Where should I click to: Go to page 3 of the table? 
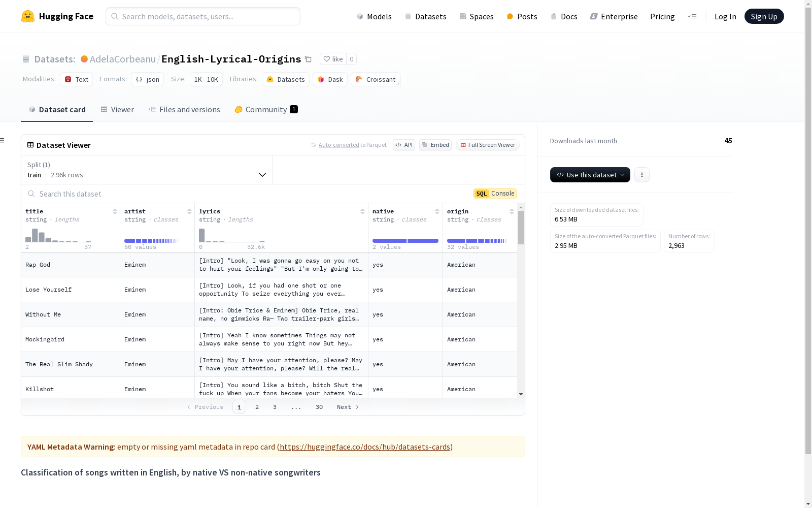[275, 407]
